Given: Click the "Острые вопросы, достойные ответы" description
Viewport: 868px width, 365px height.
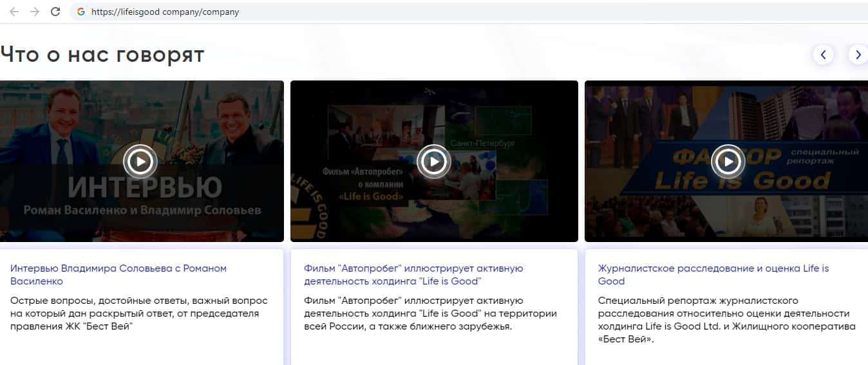Looking at the screenshot, I should coord(138,313).
